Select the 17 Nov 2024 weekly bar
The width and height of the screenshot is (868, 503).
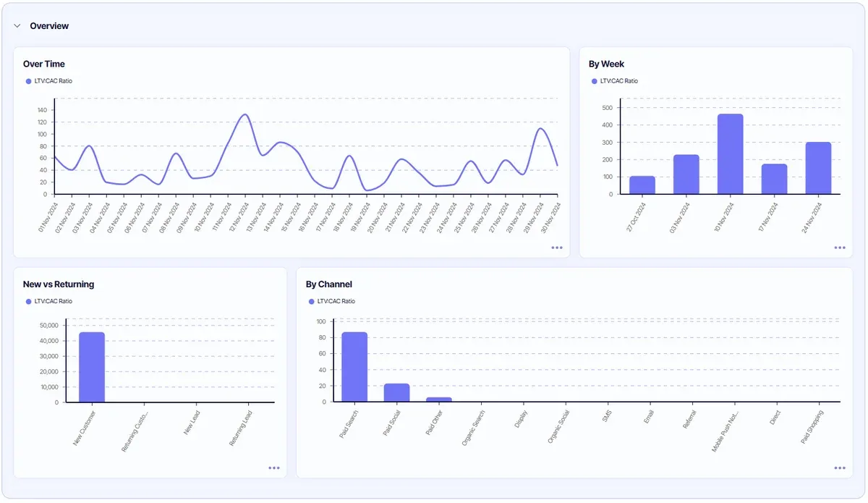point(774,179)
